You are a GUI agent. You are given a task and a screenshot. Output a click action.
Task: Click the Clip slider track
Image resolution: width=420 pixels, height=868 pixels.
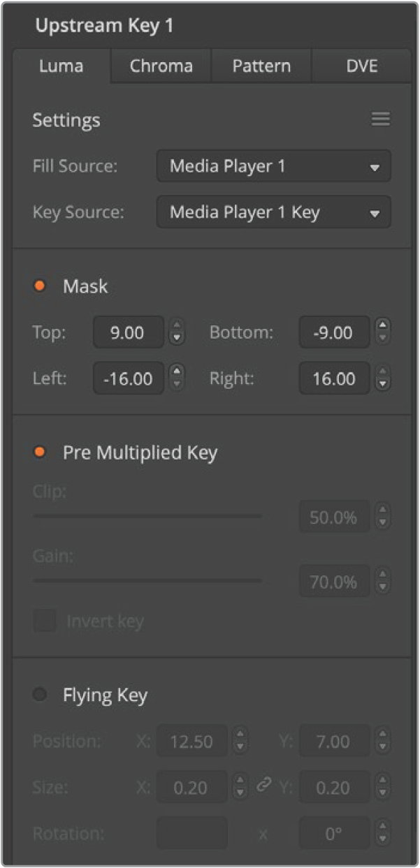[x=147, y=516]
